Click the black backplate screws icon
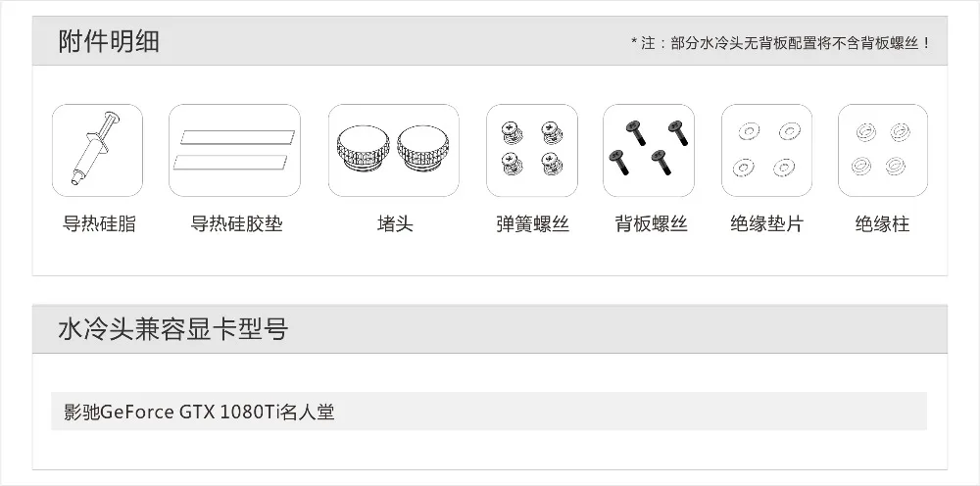This screenshot has width=980, height=486. [x=649, y=150]
